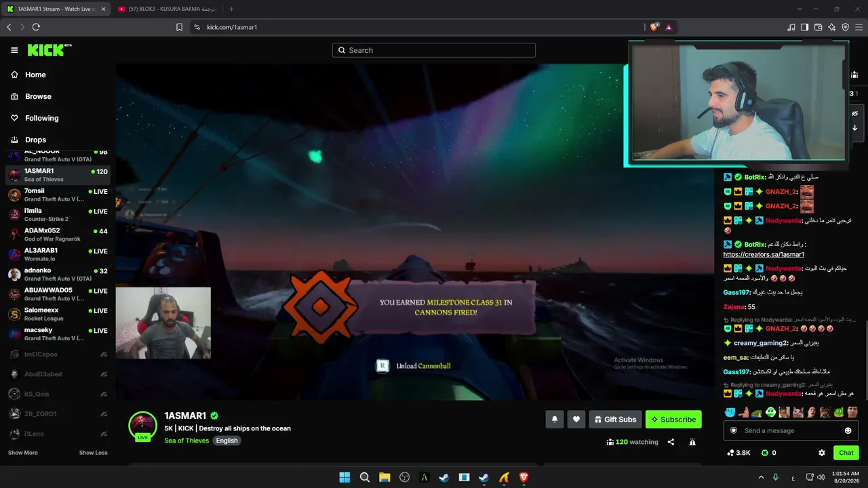Insert the Patrick emote
The image size is (868, 488).
point(743,412)
